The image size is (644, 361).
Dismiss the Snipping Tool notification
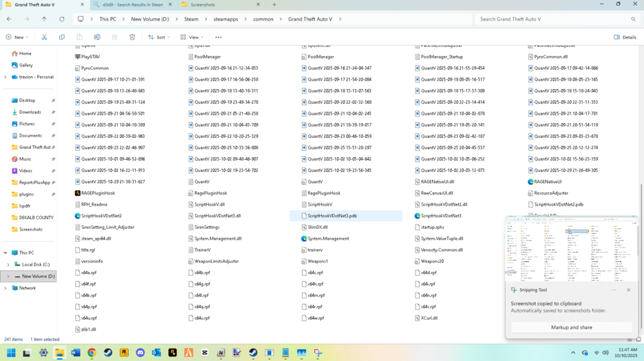(629, 290)
